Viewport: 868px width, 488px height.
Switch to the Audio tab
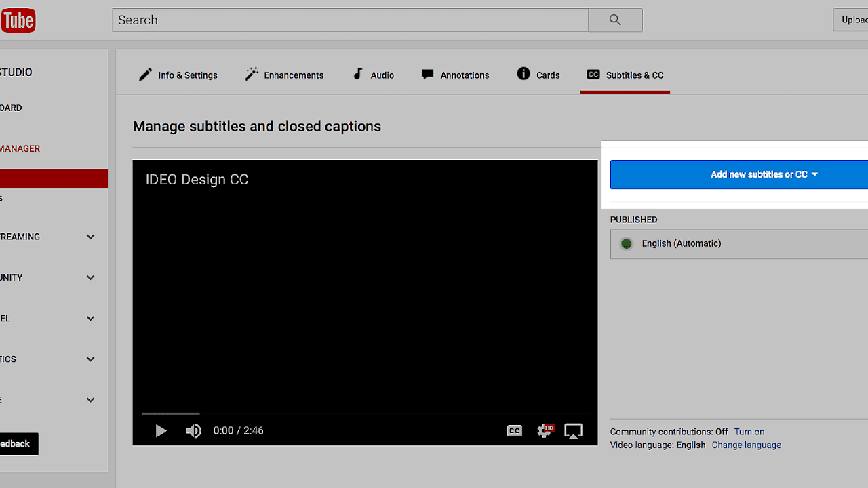point(373,75)
